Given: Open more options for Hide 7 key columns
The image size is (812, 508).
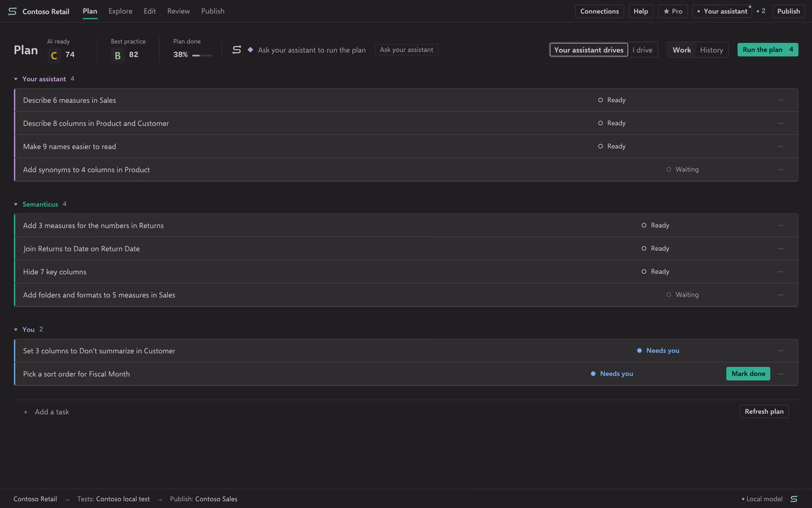Looking at the screenshot, I should click(780, 271).
